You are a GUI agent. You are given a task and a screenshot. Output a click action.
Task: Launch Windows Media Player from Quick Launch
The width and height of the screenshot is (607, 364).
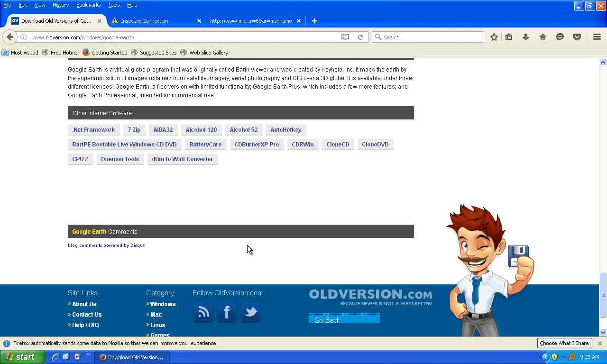(77, 357)
